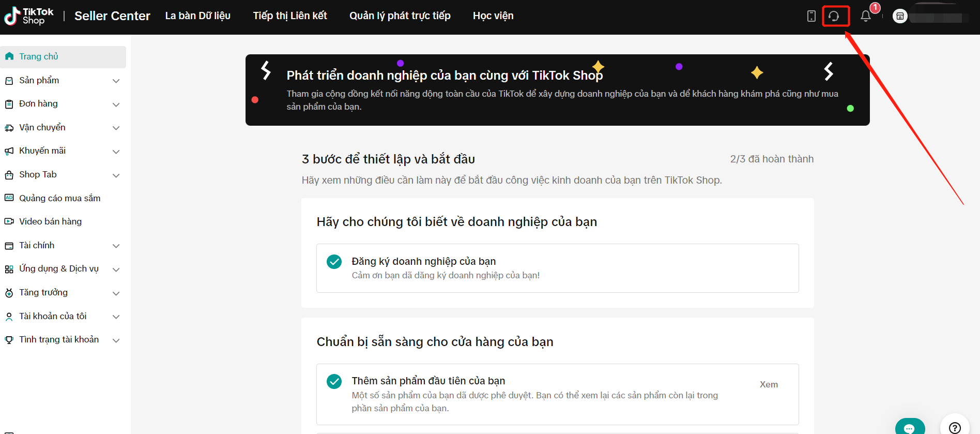This screenshot has height=434, width=980.
Task: Click the Trang chủ home icon
Action: pyautogui.click(x=9, y=56)
